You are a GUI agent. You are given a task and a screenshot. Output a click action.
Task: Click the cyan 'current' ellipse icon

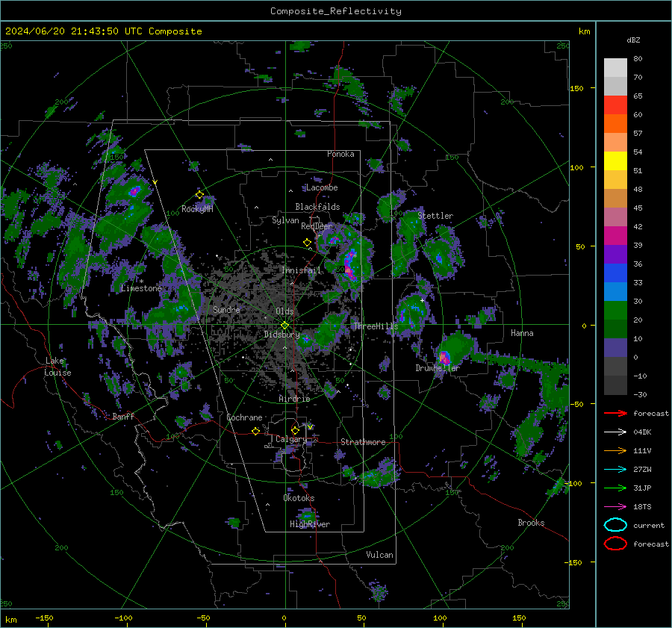tap(615, 525)
